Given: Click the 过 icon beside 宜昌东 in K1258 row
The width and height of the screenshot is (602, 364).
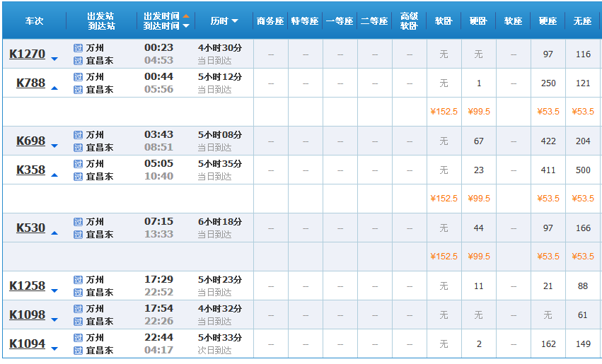Looking at the screenshot, I should click(x=78, y=293).
